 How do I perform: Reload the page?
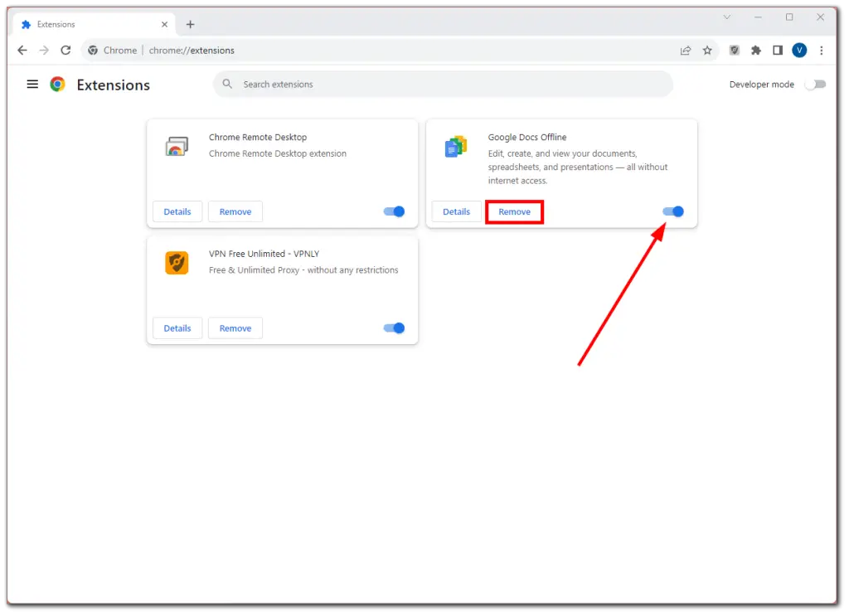click(x=65, y=50)
